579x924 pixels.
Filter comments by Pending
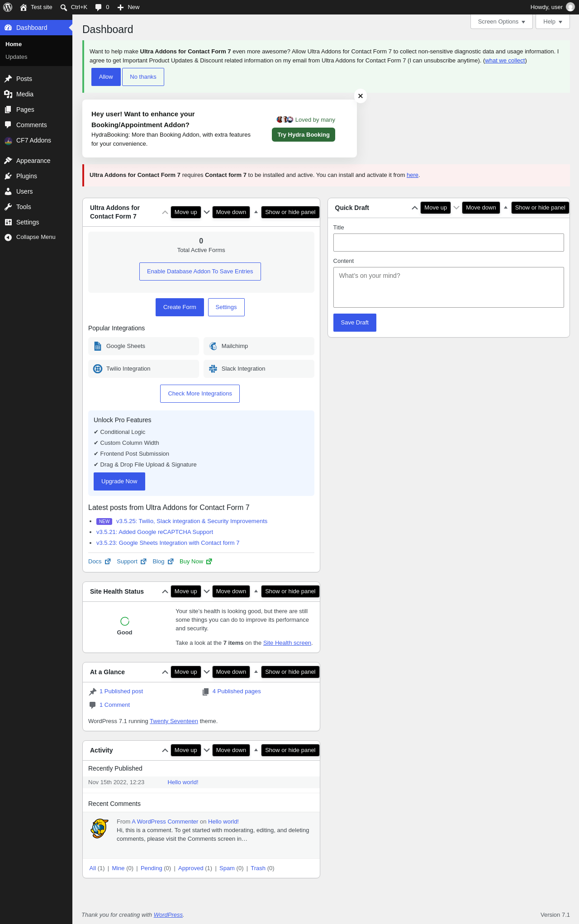click(152, 868)
